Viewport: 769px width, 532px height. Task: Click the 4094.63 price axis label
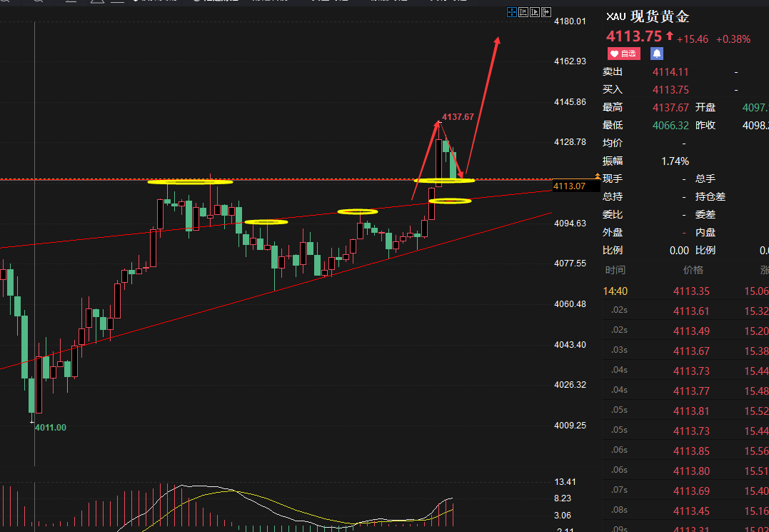(570, 223)
